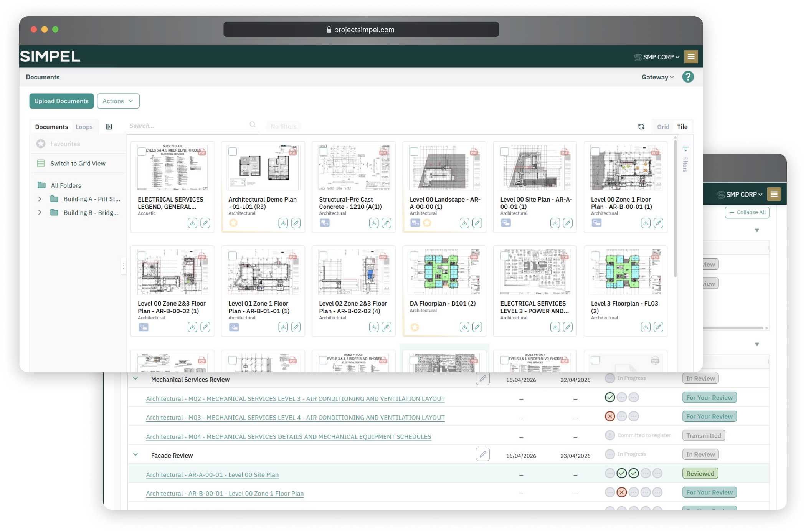Switch to the Loops tab
The height and width of the screenshot is (532, 806).
click(84, 127)
